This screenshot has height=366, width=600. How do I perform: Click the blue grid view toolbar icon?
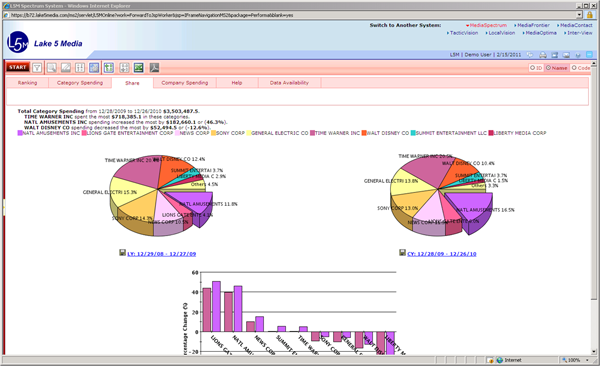(x=94, y=68)
